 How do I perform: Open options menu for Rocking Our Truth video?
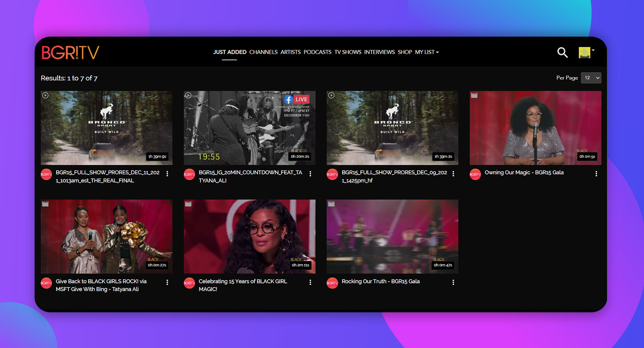click(x=453, y=283)
